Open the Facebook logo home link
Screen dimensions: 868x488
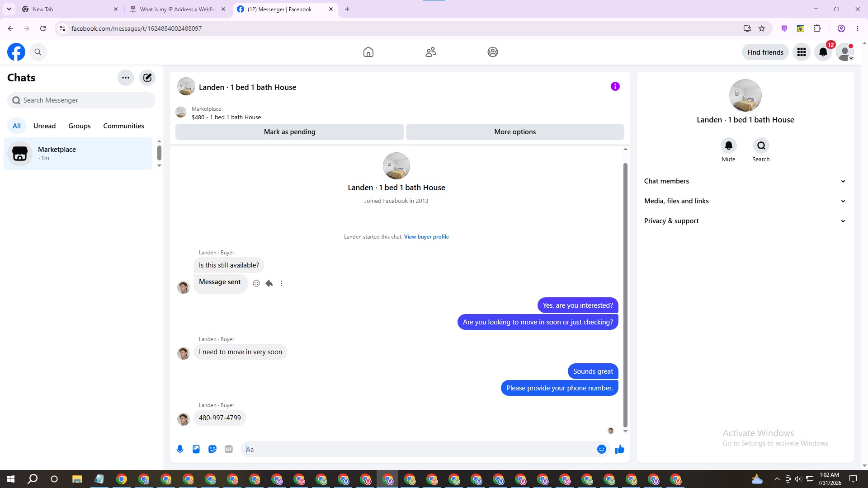[x=16, y=52]
